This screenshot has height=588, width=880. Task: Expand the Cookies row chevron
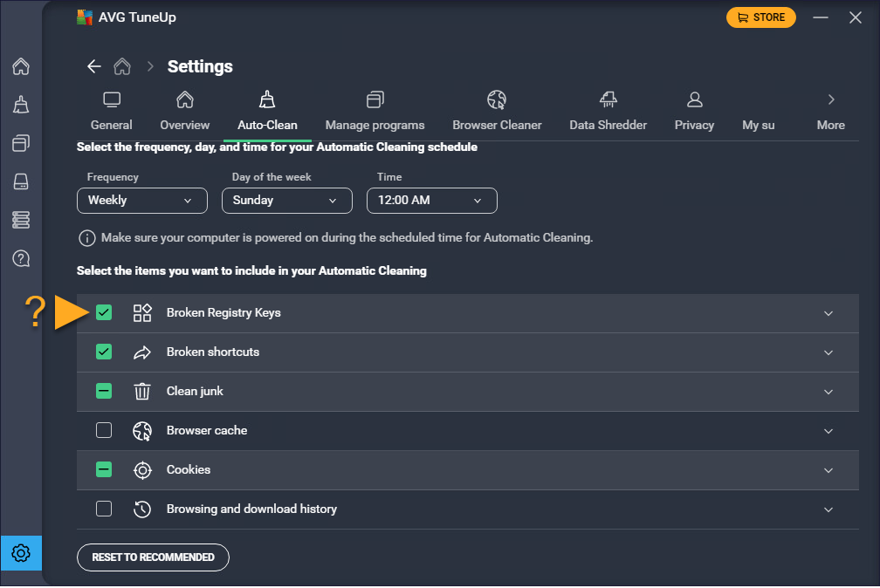(x=828, y=470)
